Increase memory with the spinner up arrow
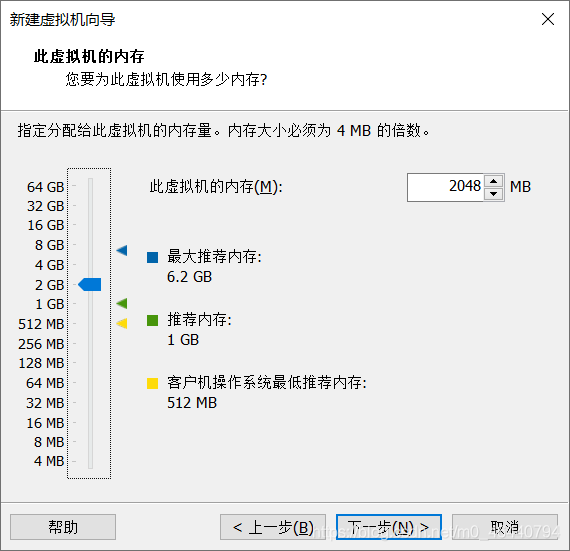 point(493,181)
